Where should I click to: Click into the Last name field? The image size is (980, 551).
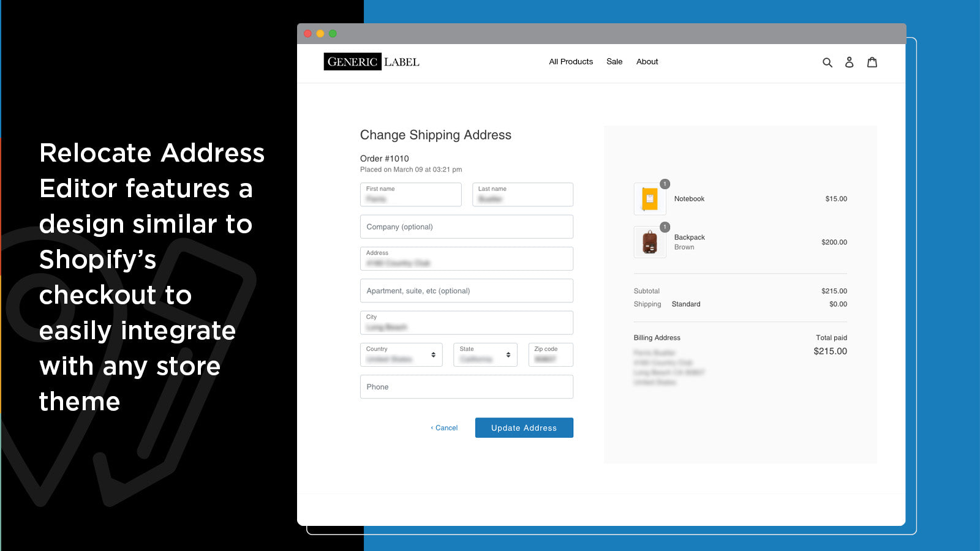pyautogui.click(x=522, y=195)
